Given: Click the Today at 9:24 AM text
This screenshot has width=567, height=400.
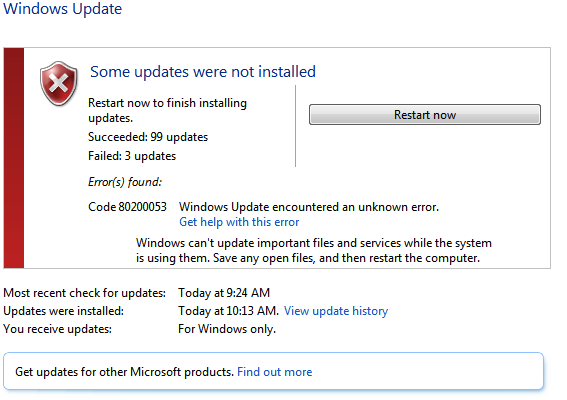Looking at the screenshot, I should (224, 293).
